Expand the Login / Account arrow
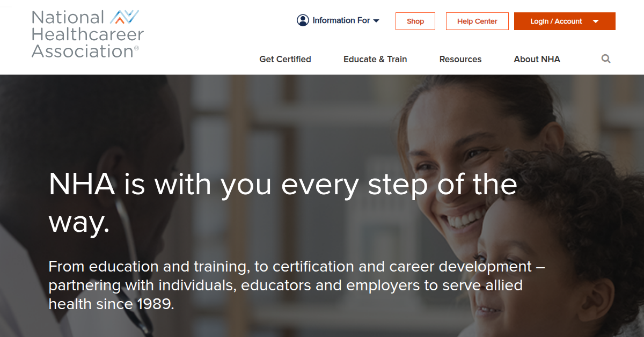The height and width of the screenshot is (337, 644). click(596, 21)
